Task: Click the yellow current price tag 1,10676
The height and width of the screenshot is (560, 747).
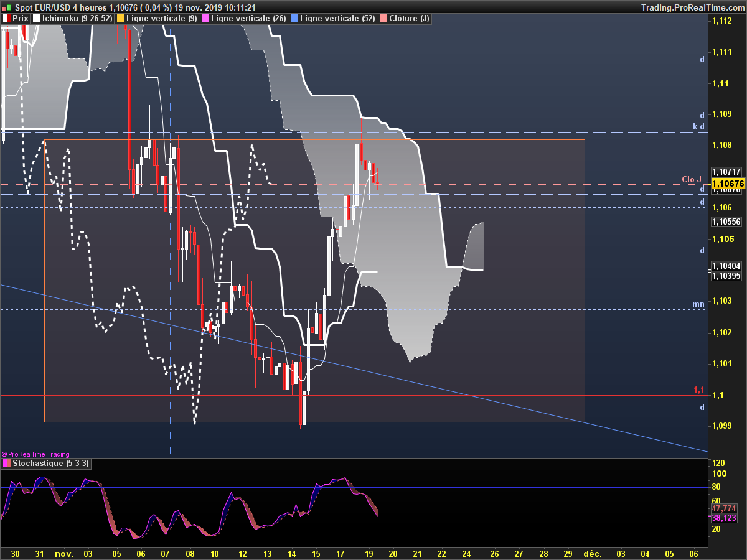Action: 728,184
